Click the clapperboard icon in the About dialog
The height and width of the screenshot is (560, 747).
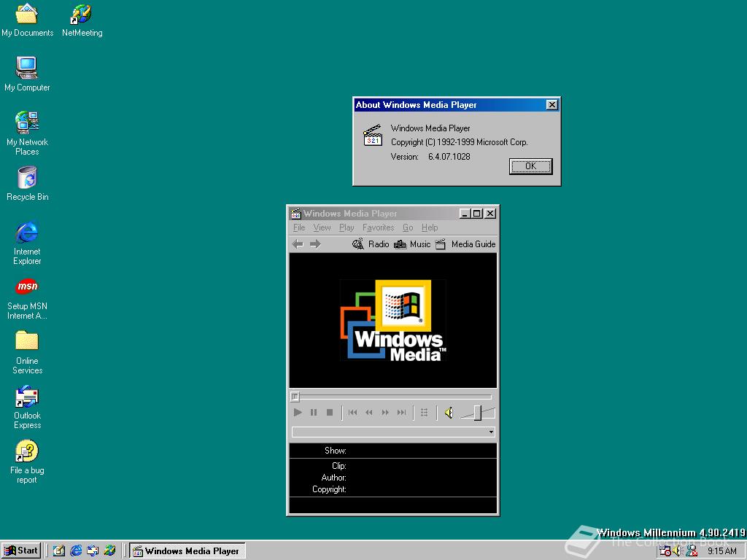coord(373,135)
